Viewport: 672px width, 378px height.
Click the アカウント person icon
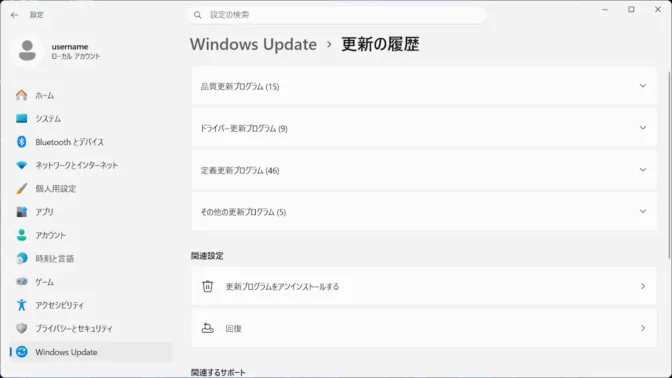[x=21, y=235]
